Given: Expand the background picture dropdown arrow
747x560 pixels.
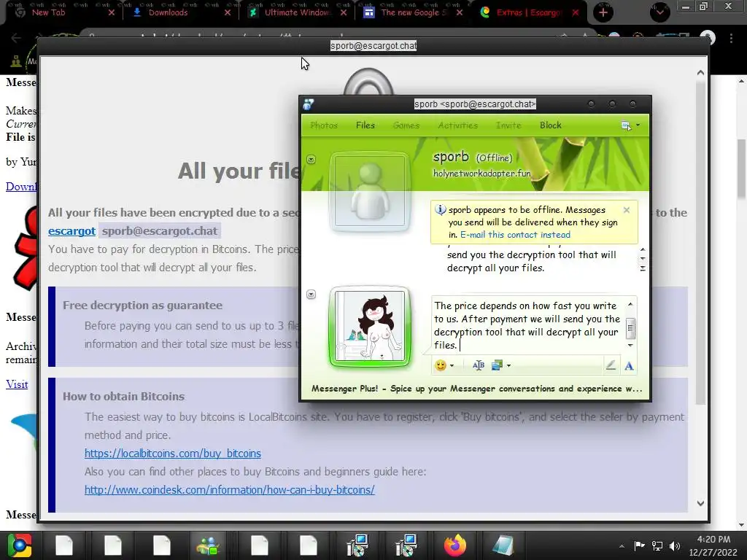Looking at the screenshot, I should click(508, 366).
